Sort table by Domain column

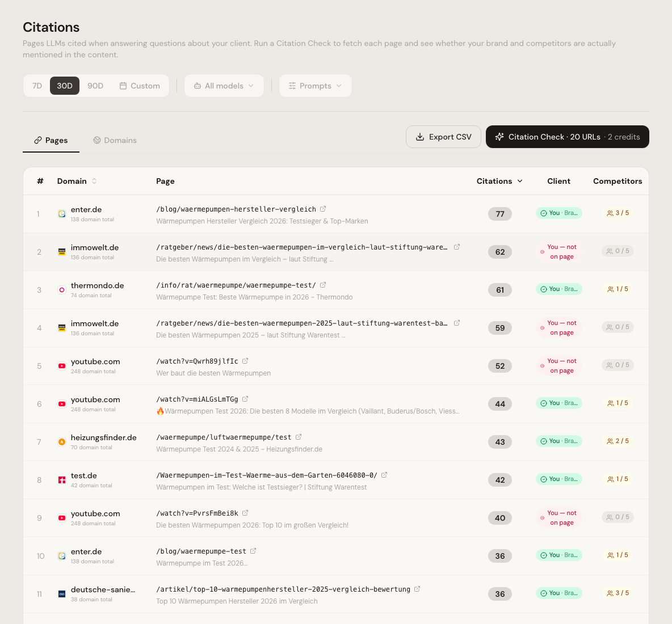[x=77, y=181]
